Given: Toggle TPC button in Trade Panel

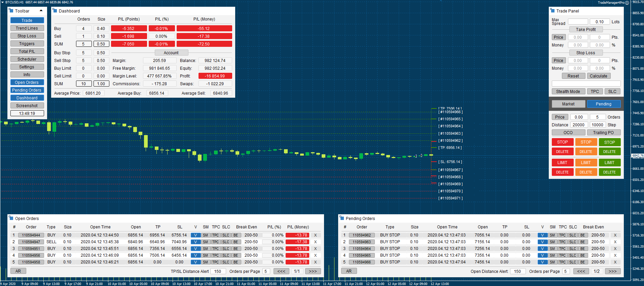Looking at the screenshot, I should pos(595,92).
